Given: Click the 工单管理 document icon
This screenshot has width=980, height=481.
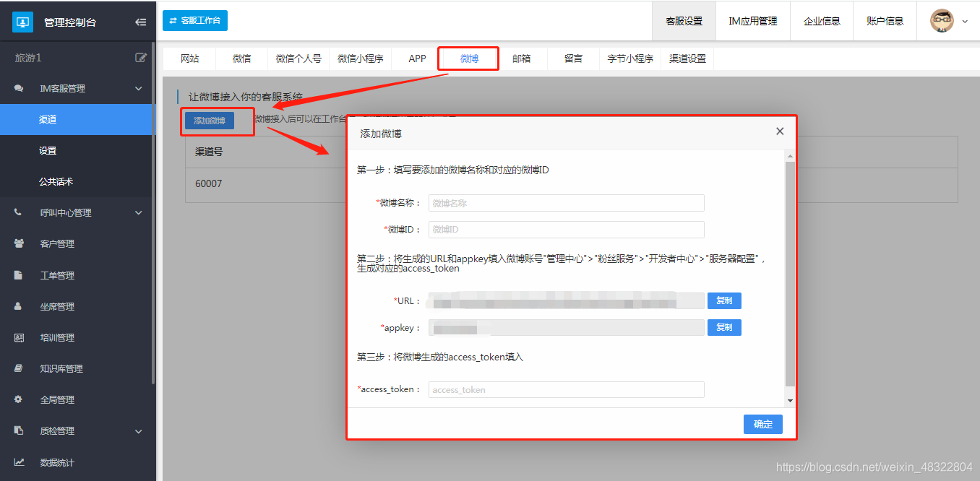Looking at the screenshot, I should coord(19,275).
